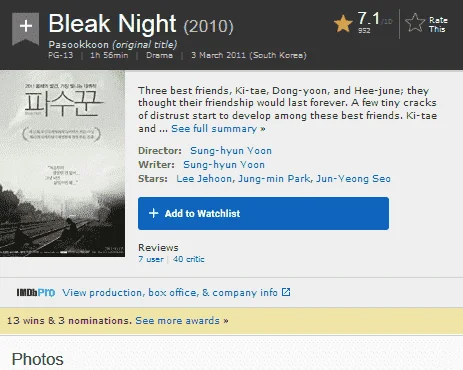Screen dimensions: 463x370
Task: Click the Rate This outline star
Action: [415, 23]
